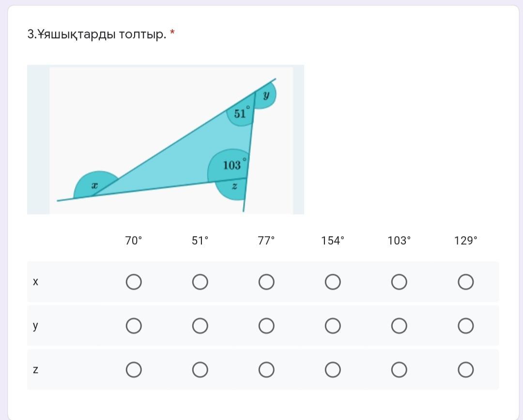The width and height of the screenshot is (523, 420).
Task: Select 103° for row y
Action: coord(399,326)
